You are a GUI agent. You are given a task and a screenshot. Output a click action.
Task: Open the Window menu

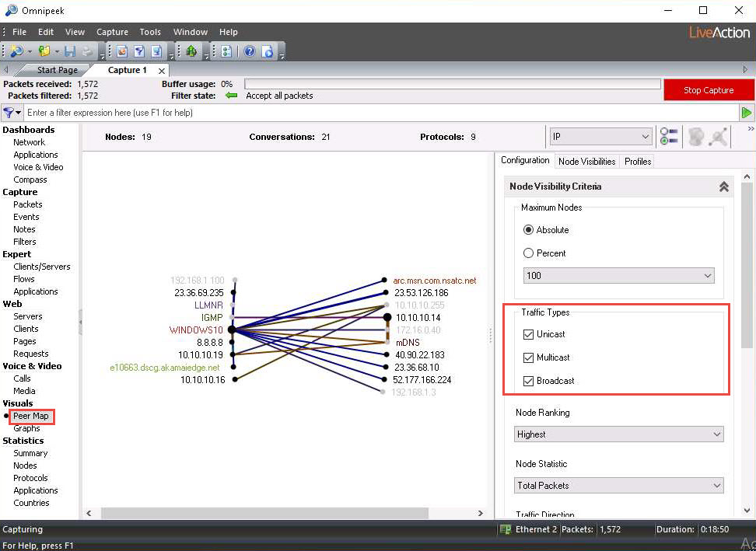191,32
